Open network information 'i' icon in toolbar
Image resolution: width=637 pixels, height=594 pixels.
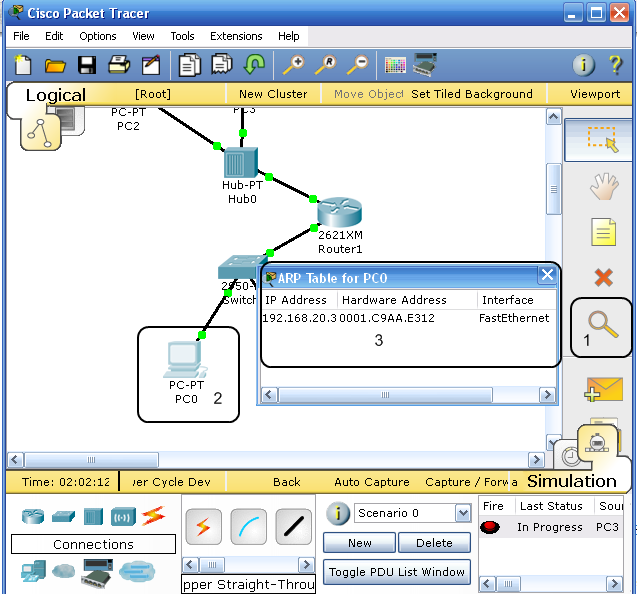tap(584, 65)
